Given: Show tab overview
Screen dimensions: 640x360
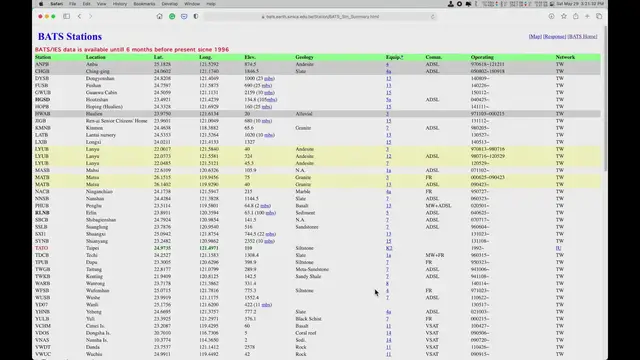Looking at the screenshot, I should [x=599, y=16].
